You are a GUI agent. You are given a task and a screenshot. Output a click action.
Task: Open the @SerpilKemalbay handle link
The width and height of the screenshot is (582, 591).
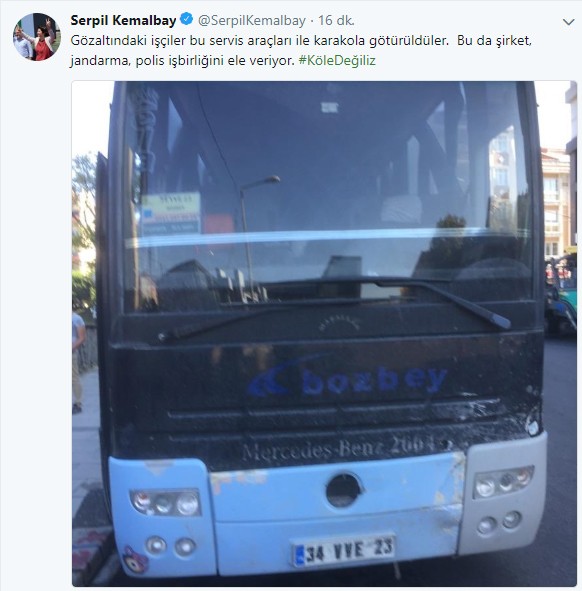(x=251, y=20)
